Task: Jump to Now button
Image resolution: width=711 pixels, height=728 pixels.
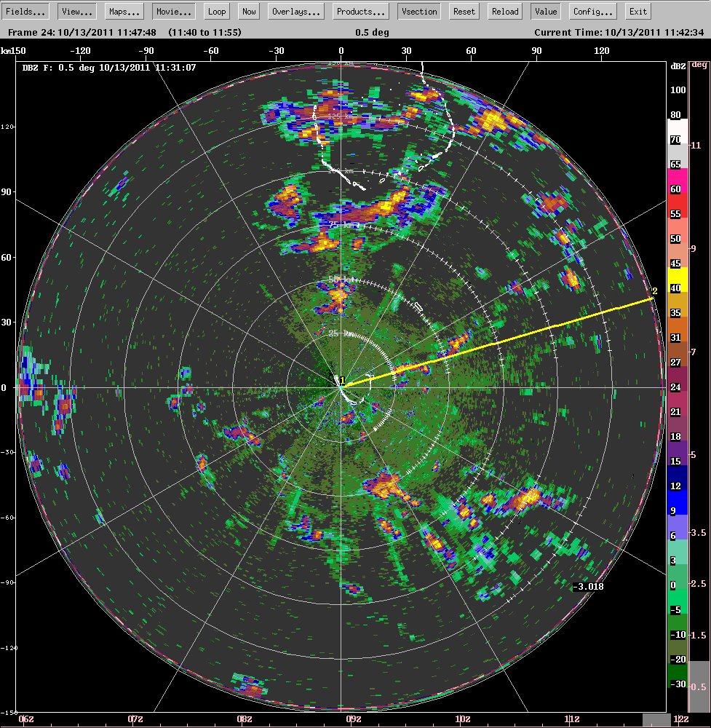Action: point(249,12)
